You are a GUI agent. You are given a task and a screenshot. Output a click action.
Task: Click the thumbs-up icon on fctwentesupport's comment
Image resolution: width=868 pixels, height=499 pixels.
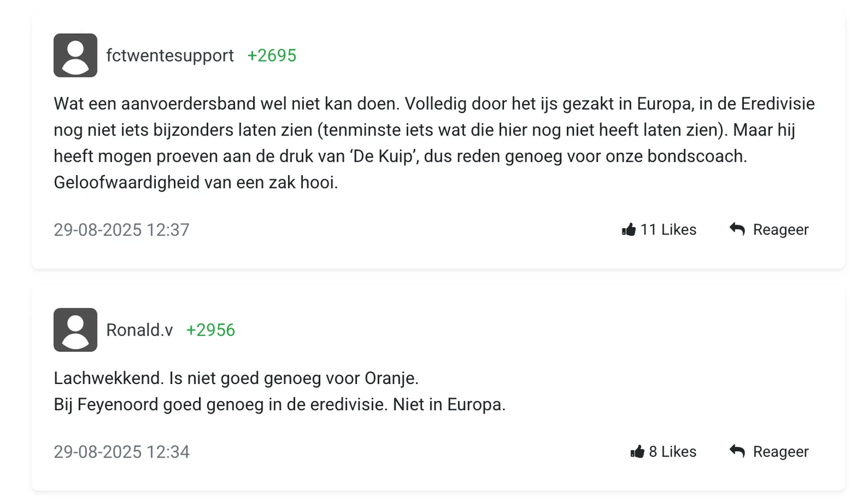pyautogui.click(x=629, y=229)
